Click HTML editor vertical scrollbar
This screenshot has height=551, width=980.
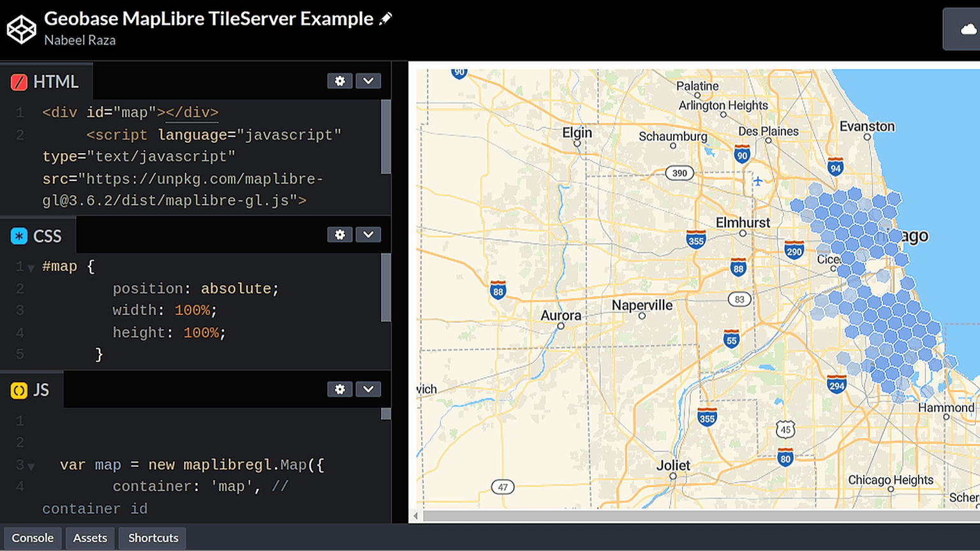386,137
